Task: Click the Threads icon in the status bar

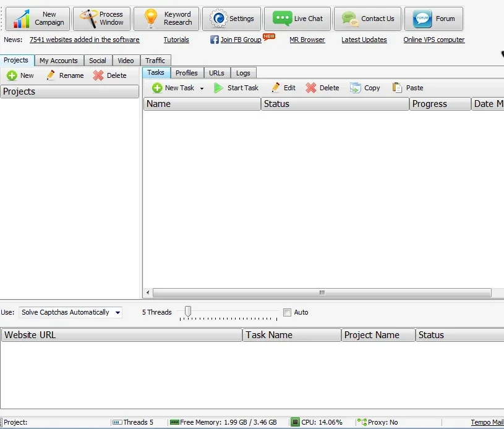Action: 117,422
